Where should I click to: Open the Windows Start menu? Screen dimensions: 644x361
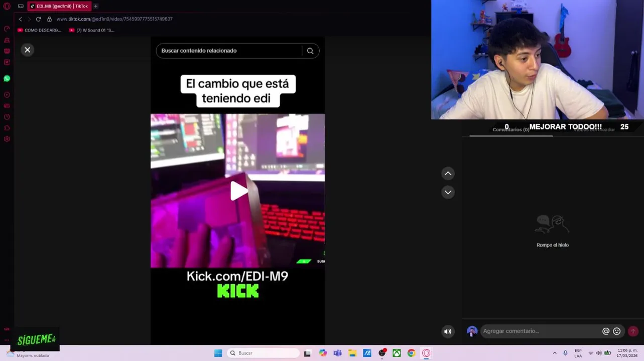(x=218, y=353)
